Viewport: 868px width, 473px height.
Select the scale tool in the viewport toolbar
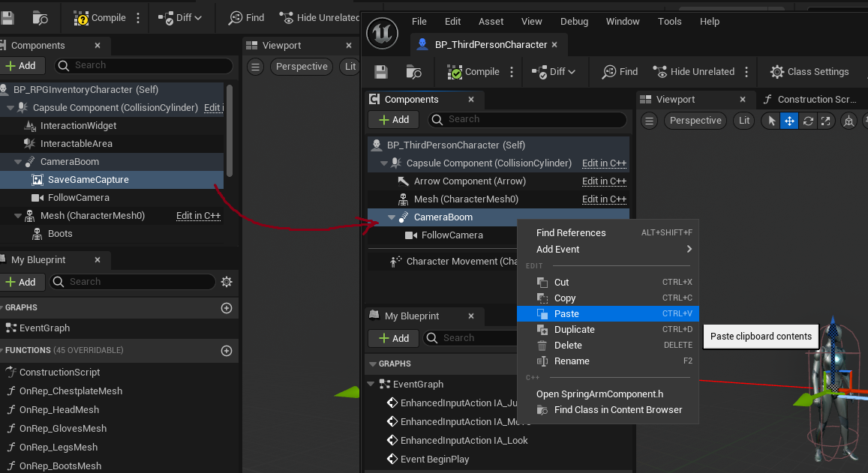(825, 121)
